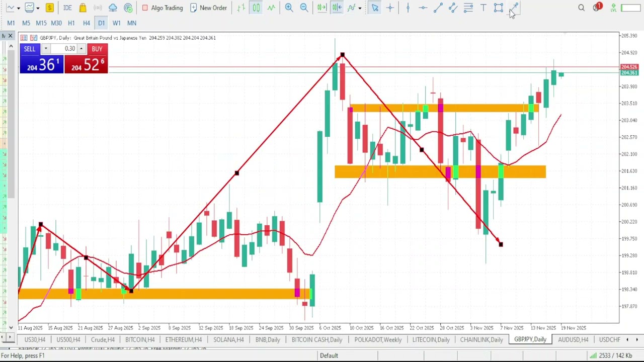Select the arrow objects tool
644x362 pixels.
(514, 8)
